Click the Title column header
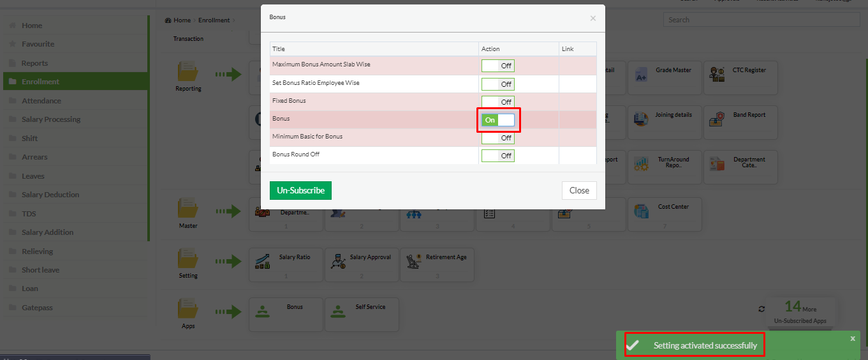 tap(374, 49)
